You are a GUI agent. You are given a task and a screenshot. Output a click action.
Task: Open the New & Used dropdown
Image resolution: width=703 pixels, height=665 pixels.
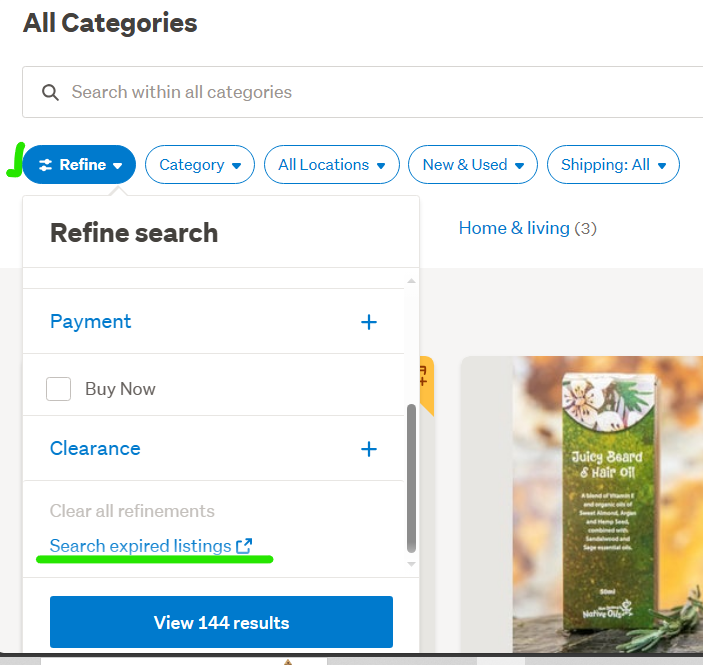473,165
